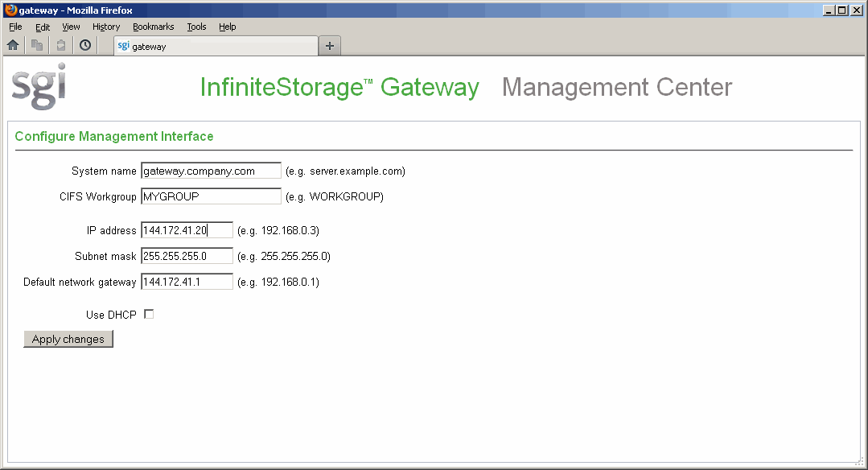Click the "(e.g. 192.168.0.1)" hint text
This screenshot has width=868, height=470.
coord(278,282)
